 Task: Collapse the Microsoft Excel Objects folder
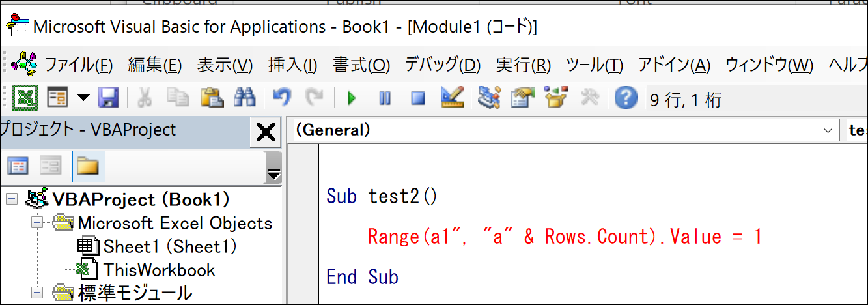tap(36, 224)
